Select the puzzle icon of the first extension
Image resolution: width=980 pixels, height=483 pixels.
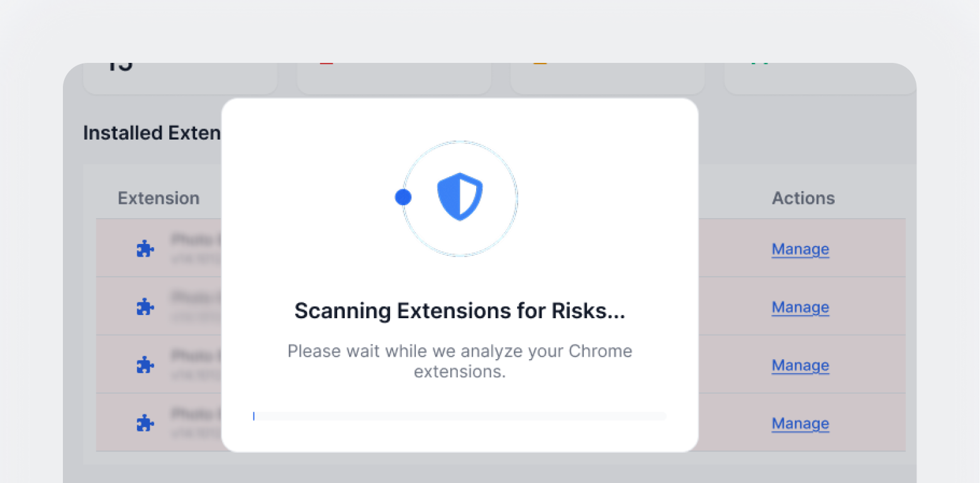(145, 248)
